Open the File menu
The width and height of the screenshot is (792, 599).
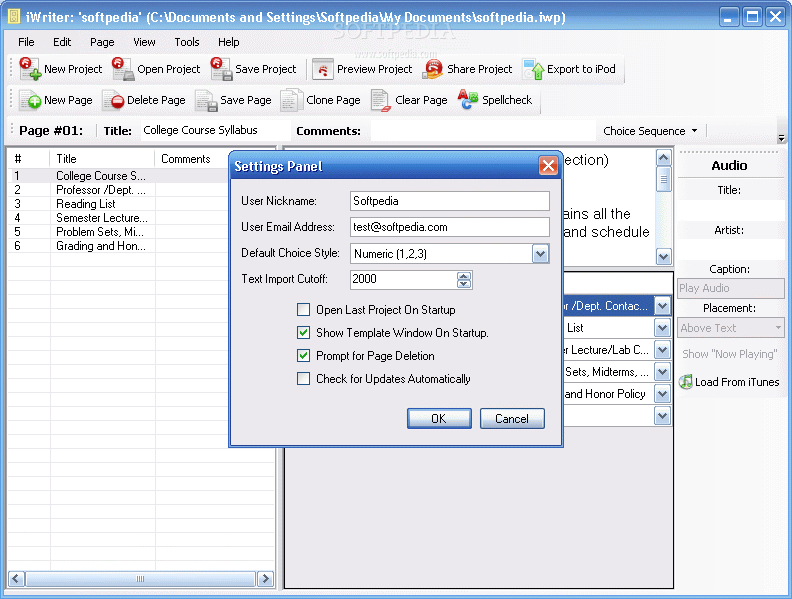(26, 42)
